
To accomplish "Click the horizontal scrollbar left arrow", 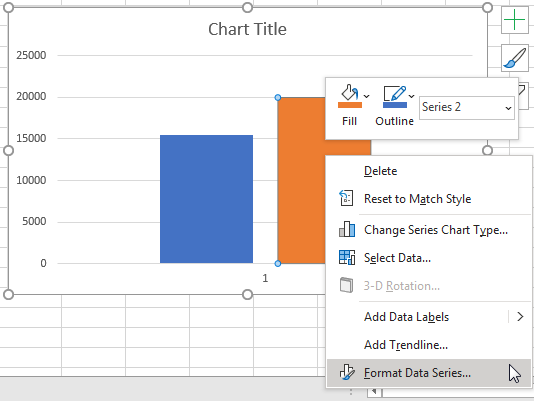I will [x=374, y=391].
